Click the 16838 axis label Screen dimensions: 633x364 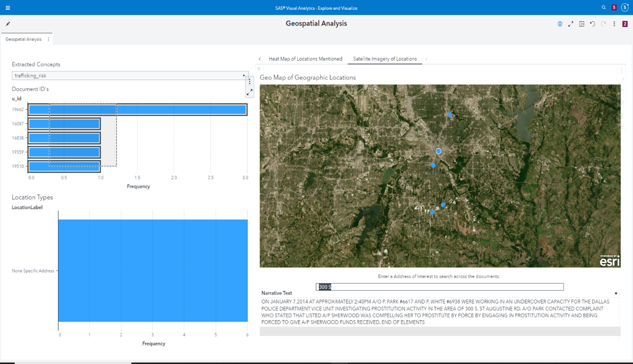point(18,138)
